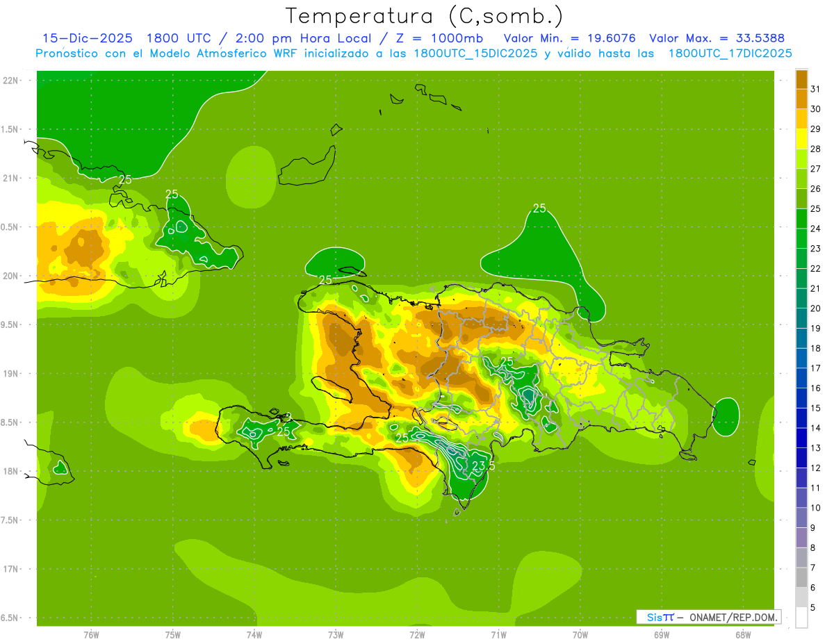Image resolution: width=834 pixels, height=644 pixels.
Task: Click the '21' color bar label
Action: click(x=816, y=288)
